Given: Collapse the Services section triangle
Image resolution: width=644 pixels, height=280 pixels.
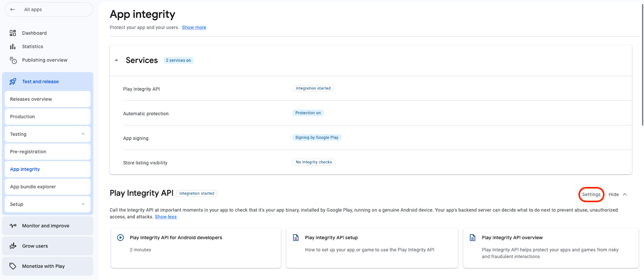Looking at the screenshot, I should point(116,60).
